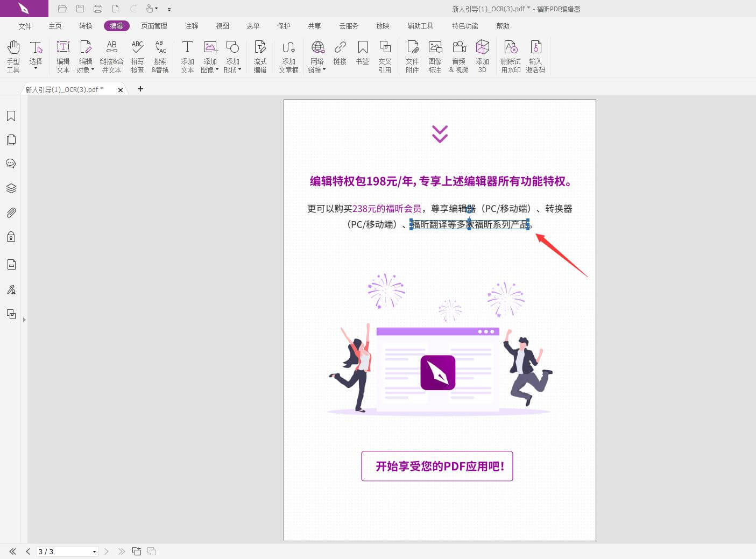Select the Hand tool (手型工具)
Viewport: 756px width, 559px height.
[13, 56]
